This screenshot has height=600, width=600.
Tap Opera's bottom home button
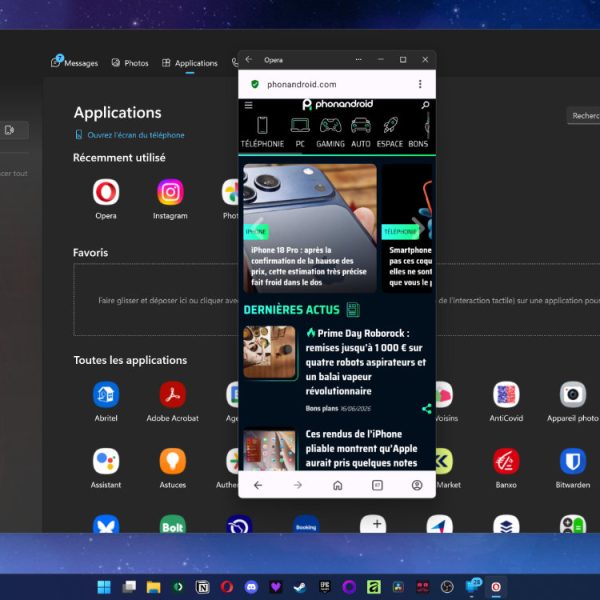tap(338, 485)
